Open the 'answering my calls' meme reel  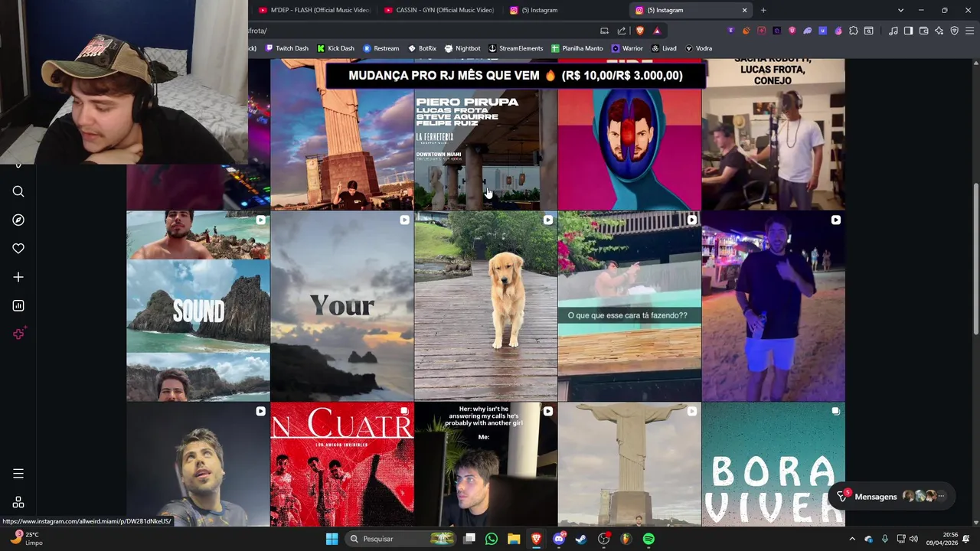(x=485, y=465)
